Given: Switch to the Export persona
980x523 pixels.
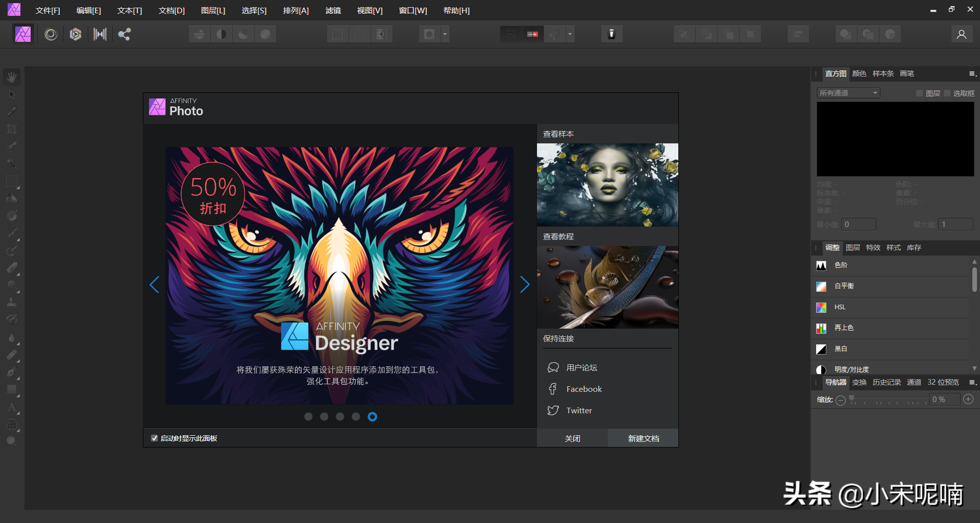Looking at the screenshot, I should click(x=125, y=34).
